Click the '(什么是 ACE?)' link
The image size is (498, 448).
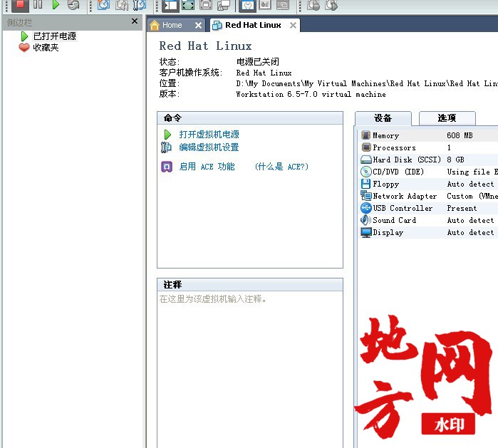281,167
